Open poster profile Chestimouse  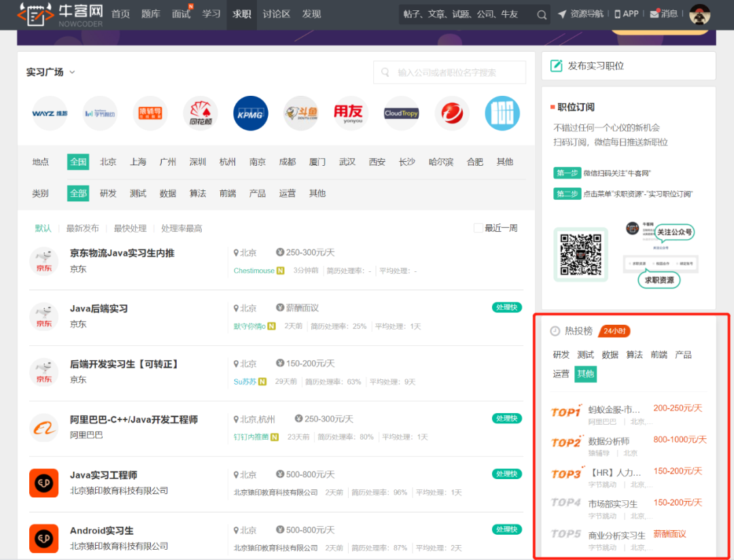pos(254,270)
